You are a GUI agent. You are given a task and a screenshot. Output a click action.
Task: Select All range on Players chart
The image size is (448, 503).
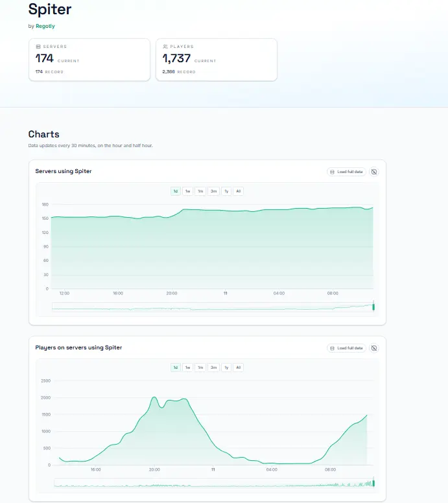pos(238,368)
